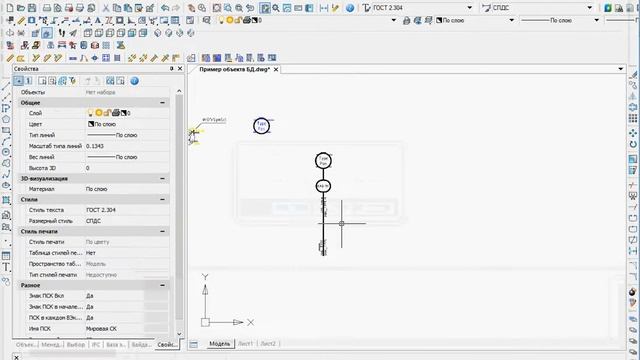The width and height of the screenshot is (640, 360).
Task: Click the walk footprints icon in toolbar
Action: pos(62,33)
